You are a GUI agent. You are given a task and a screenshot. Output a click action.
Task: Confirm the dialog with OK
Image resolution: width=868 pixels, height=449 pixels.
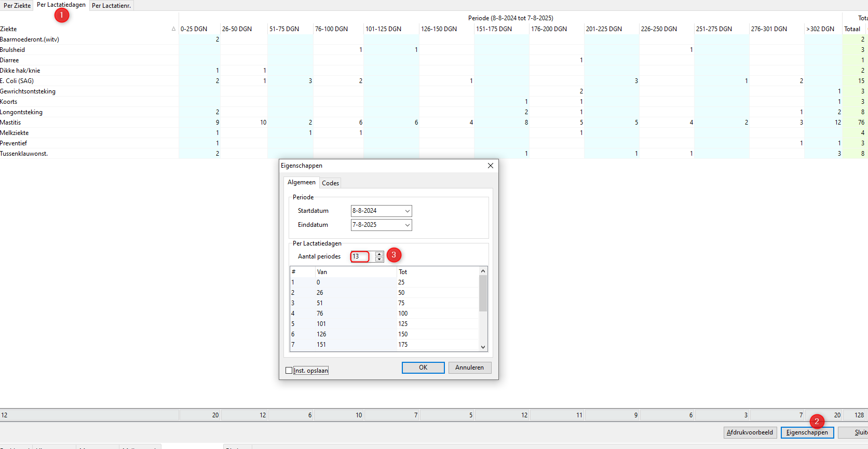click(x=423, y=368)
